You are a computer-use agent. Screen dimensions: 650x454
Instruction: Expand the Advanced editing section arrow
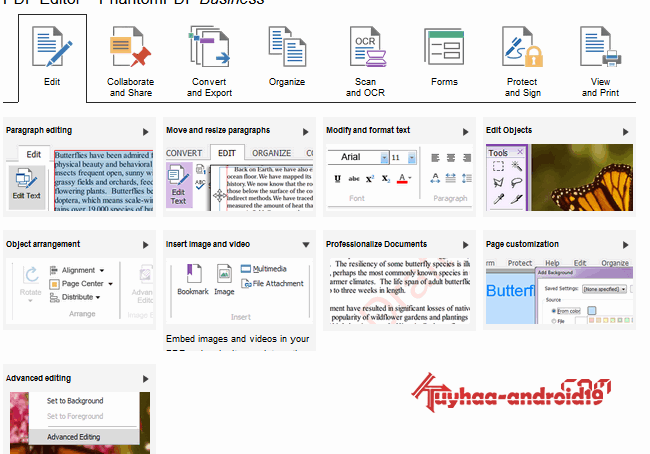(x=146, y=379)
